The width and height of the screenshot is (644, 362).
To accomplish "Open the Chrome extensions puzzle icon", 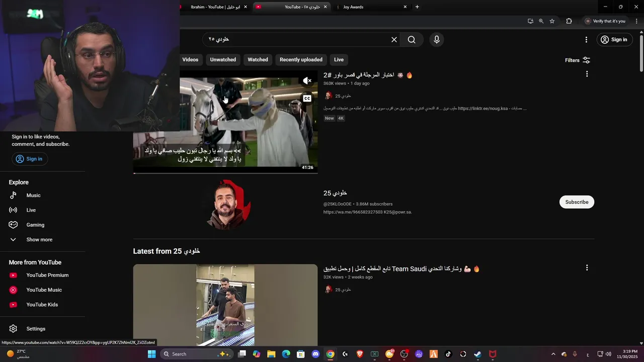I will pyautogui.click(x=569, y=21).
